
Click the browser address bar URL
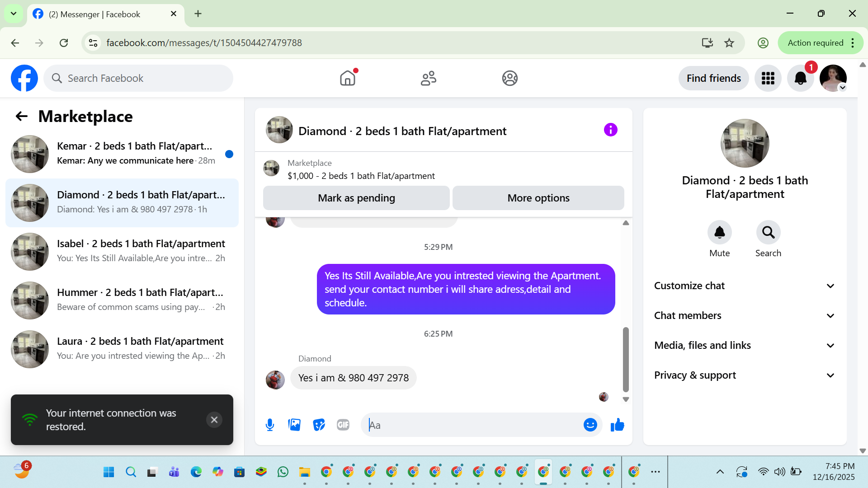204,43
